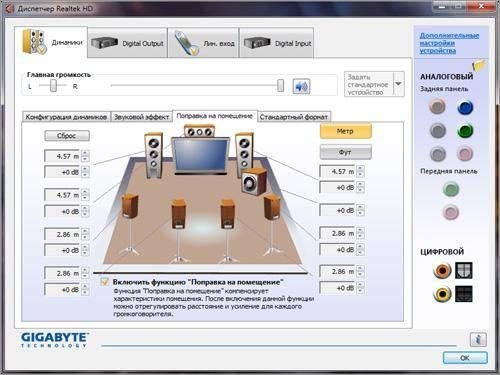Click the Задать стандартное устройство button text
Image resolution: width=500 pixels, height=375 pixels.
point(368,85)
